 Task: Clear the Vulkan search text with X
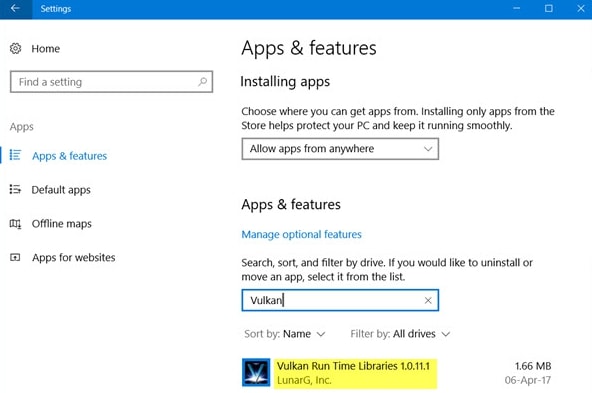pyautogui.click(x=428, y=301)
